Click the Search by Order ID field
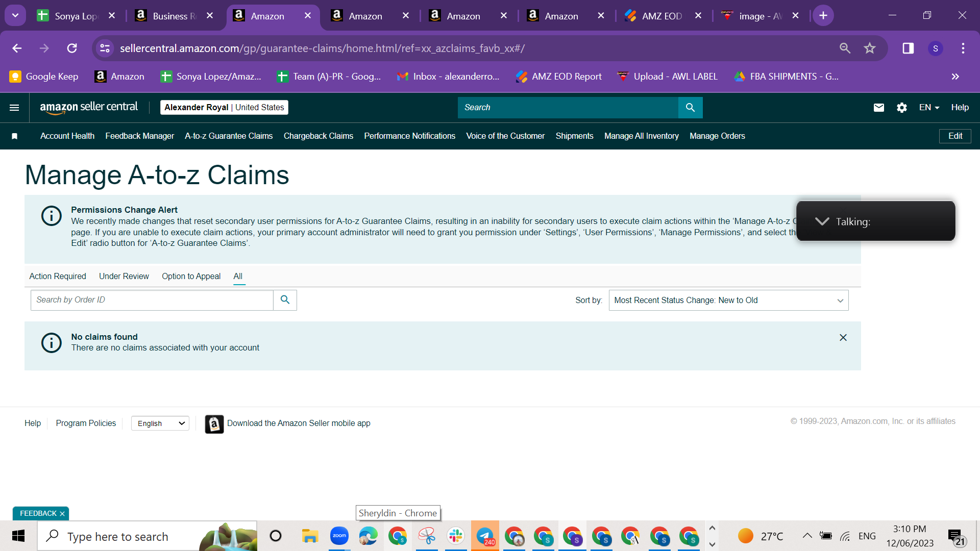The width and height of the screenshot is (980, 551). point(152,300)
